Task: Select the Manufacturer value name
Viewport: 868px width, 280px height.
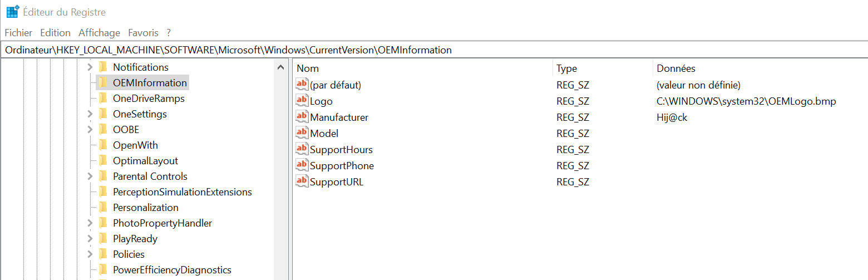Action: [339, 117]
